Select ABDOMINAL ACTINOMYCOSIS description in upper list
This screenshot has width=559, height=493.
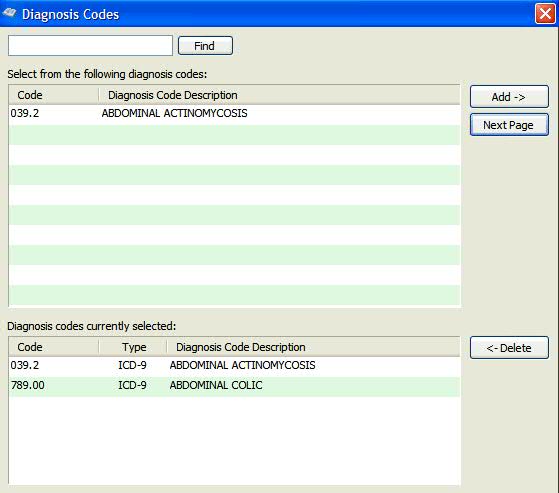(174, 113)
